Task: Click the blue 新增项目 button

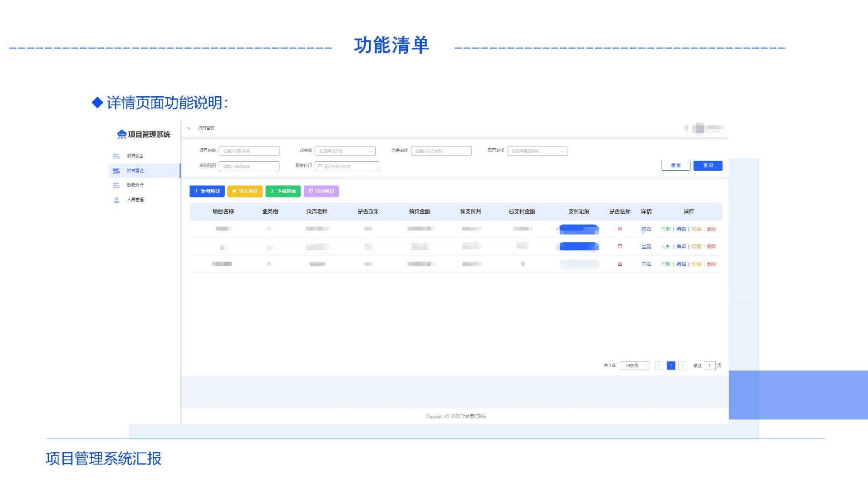Action: [x=207, y=191]
